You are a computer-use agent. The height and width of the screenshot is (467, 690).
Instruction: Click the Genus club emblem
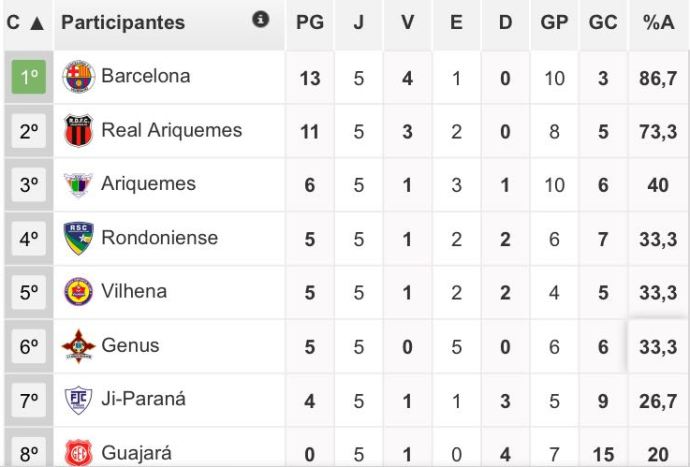click(78, 346)
